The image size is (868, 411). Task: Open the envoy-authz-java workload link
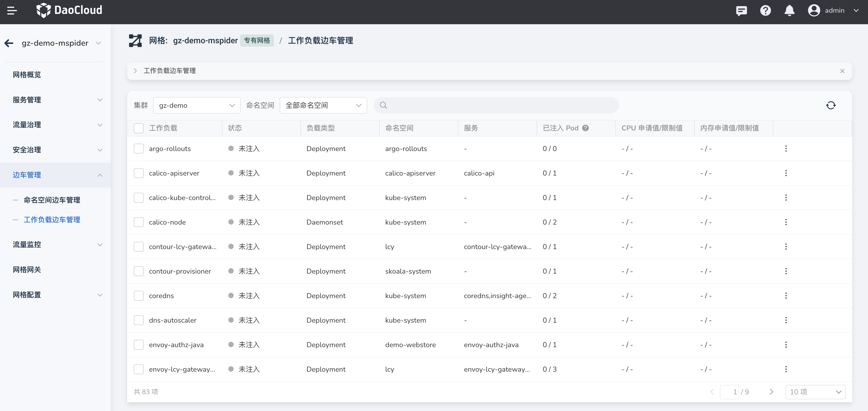click(x=176, y=345)
